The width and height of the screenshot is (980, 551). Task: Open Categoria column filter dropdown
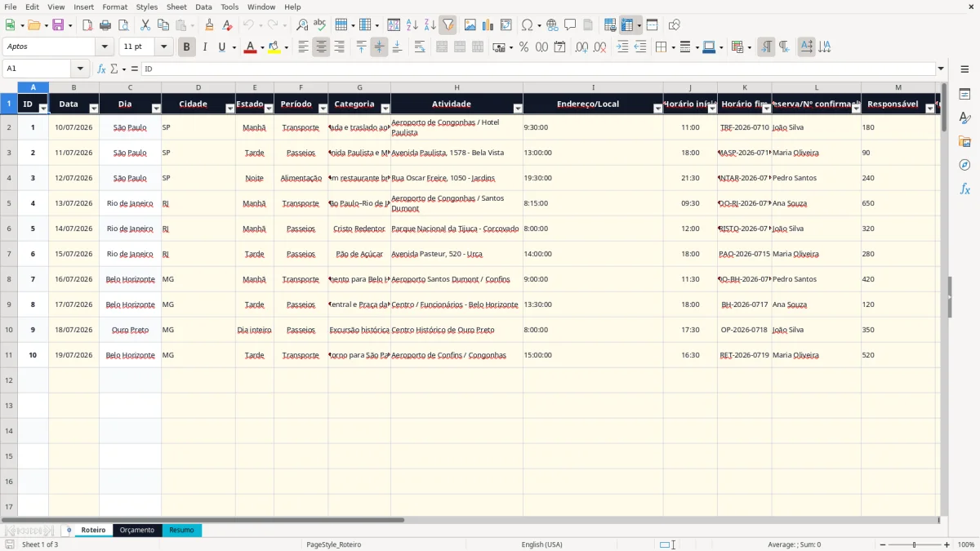click(x=385, y=109)
